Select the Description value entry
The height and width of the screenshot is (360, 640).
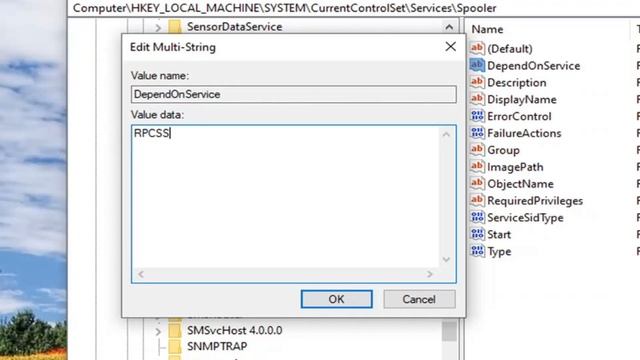517,82
